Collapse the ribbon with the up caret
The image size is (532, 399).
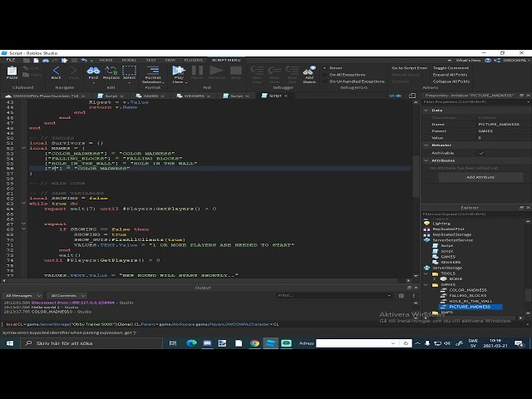(x=450, y=61)
